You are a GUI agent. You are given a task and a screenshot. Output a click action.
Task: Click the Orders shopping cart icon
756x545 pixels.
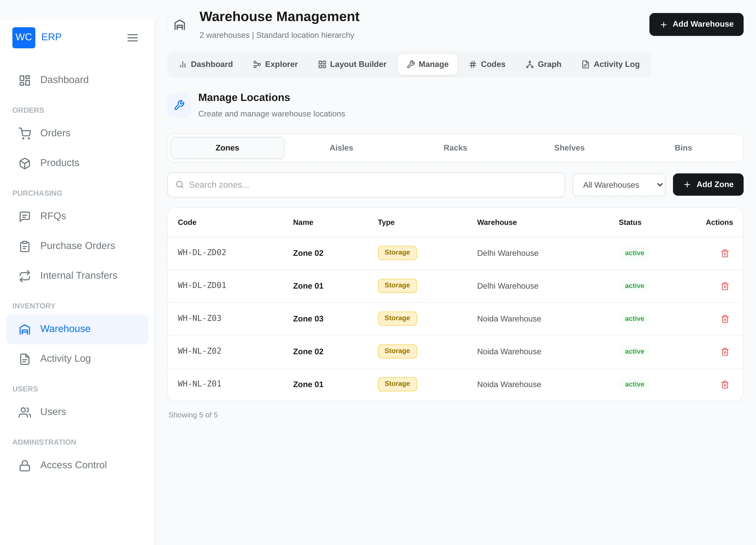point(25,133)
